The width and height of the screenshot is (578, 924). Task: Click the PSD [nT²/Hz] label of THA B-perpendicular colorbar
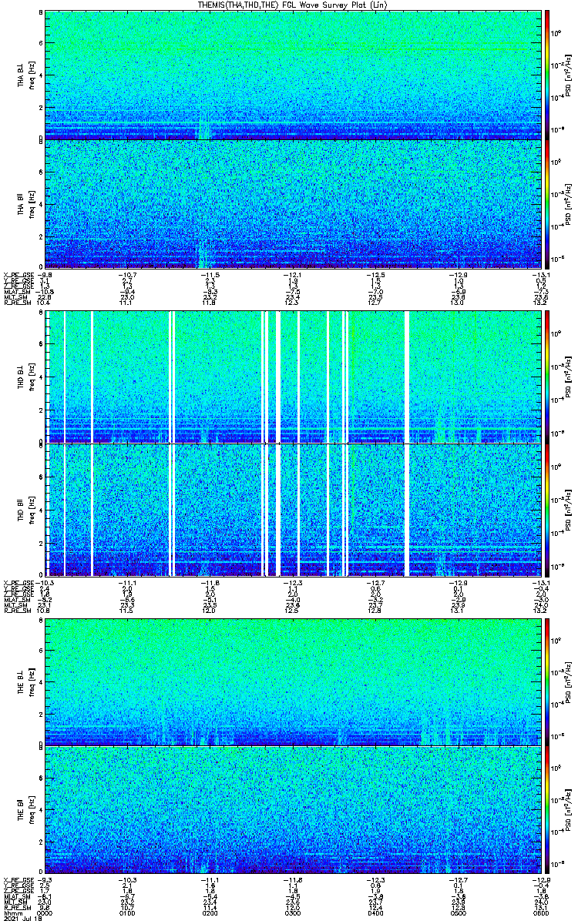pos(570,75)
